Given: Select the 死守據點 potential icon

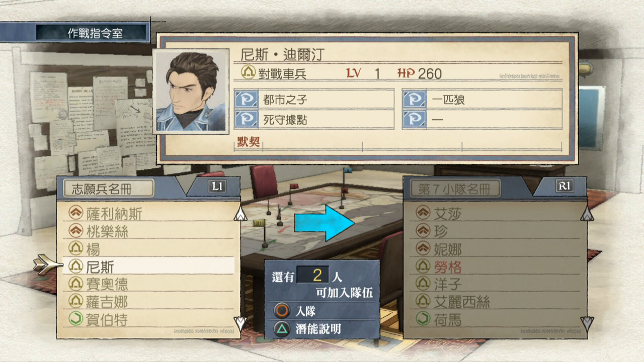Looking at the screenshot, I should coord(247,120).
